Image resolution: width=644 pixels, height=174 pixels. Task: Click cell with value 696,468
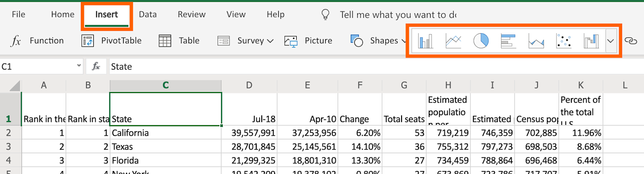click(x=536, y=161)
